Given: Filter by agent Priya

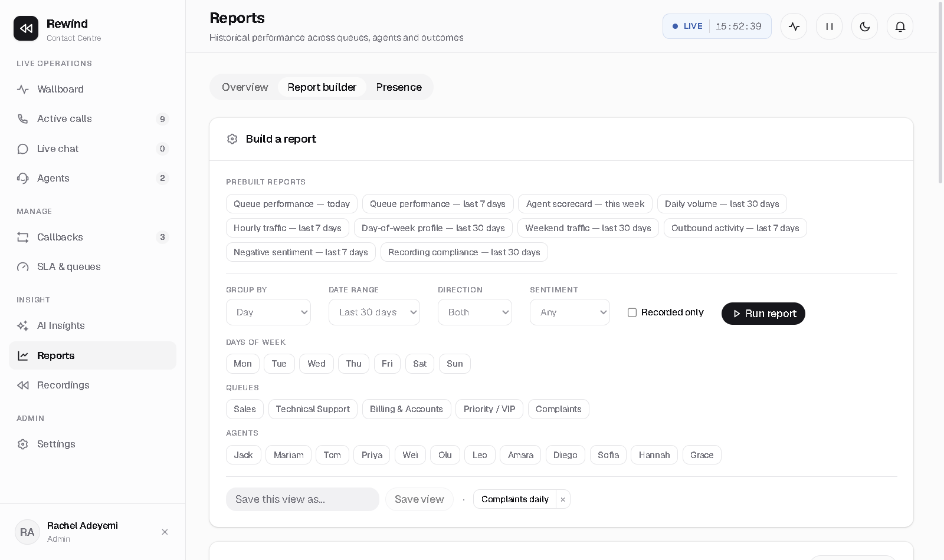Looking at the screenshot, I should click(372, 455).
